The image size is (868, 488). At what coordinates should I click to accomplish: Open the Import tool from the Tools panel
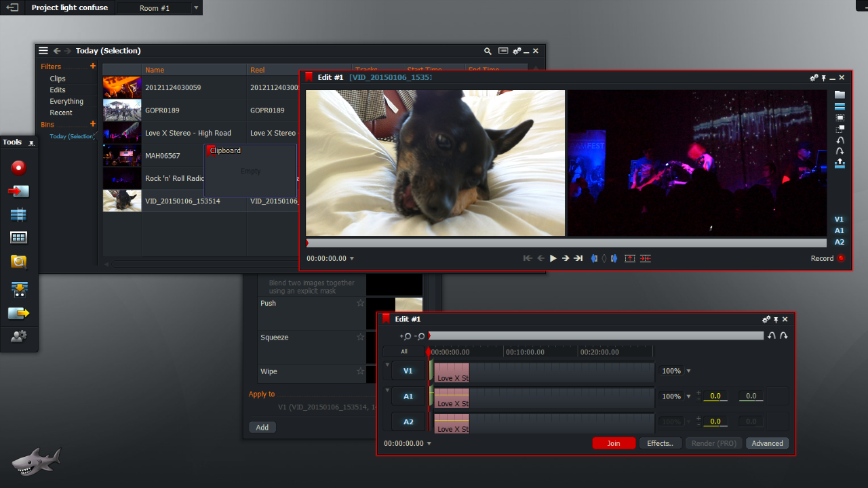18,190
